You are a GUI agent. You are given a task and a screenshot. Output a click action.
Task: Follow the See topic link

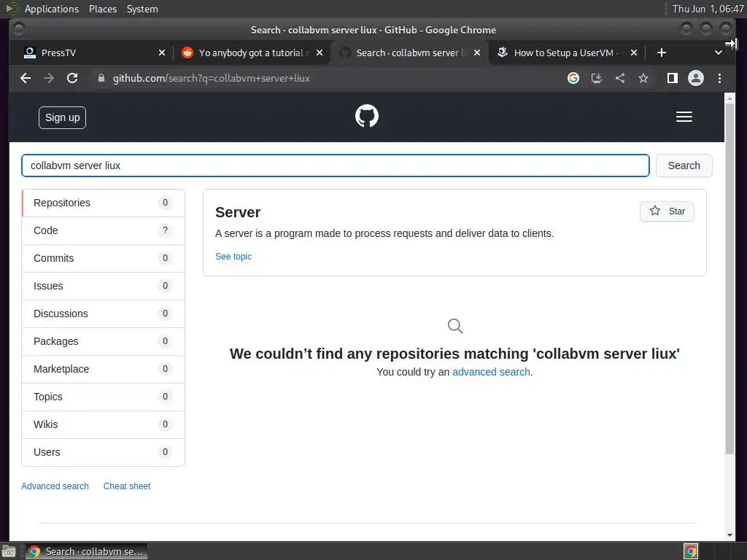(233, 256)
